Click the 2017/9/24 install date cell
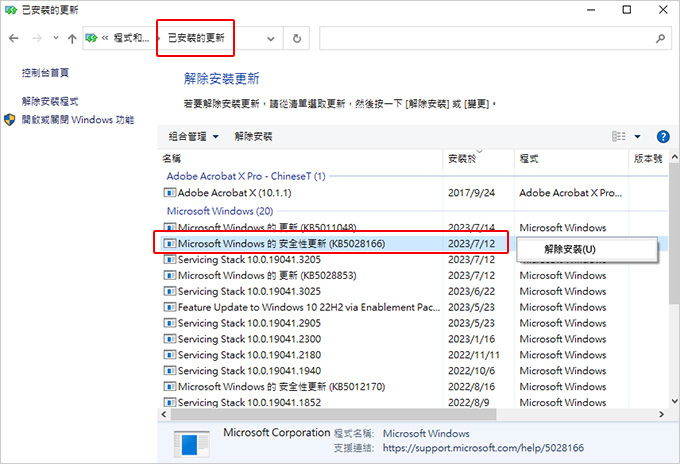The height and width of the screenshot is (464, 680). [x=471, y=193]
